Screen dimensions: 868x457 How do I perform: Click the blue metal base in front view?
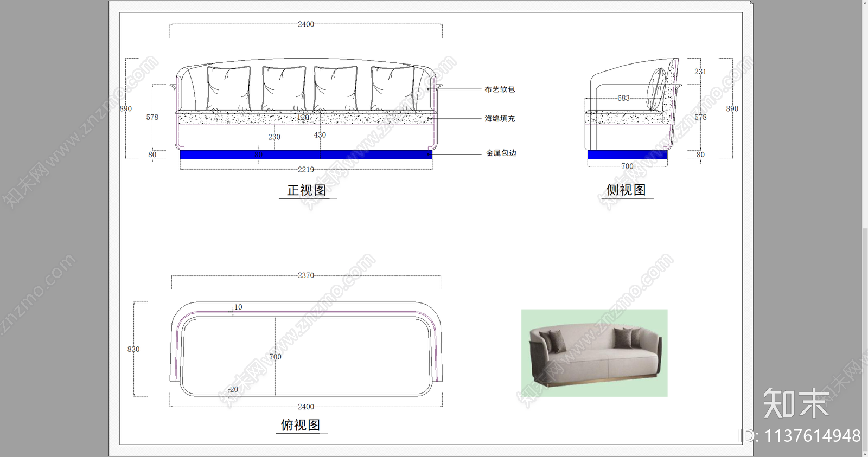pos(306,155)
